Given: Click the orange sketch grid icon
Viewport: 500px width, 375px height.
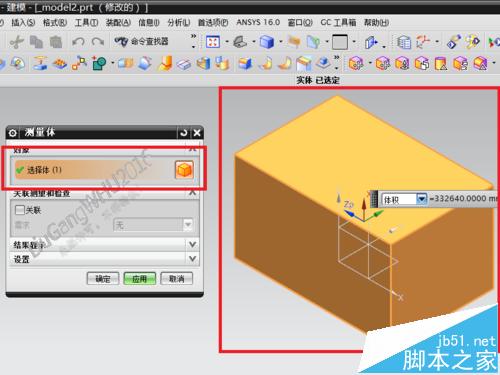Looking at the screenshot, I should (60, 63).
